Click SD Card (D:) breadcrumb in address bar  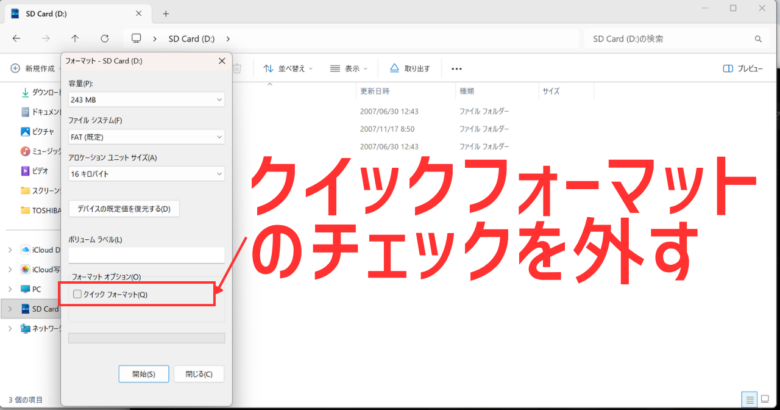pos(192,39)
